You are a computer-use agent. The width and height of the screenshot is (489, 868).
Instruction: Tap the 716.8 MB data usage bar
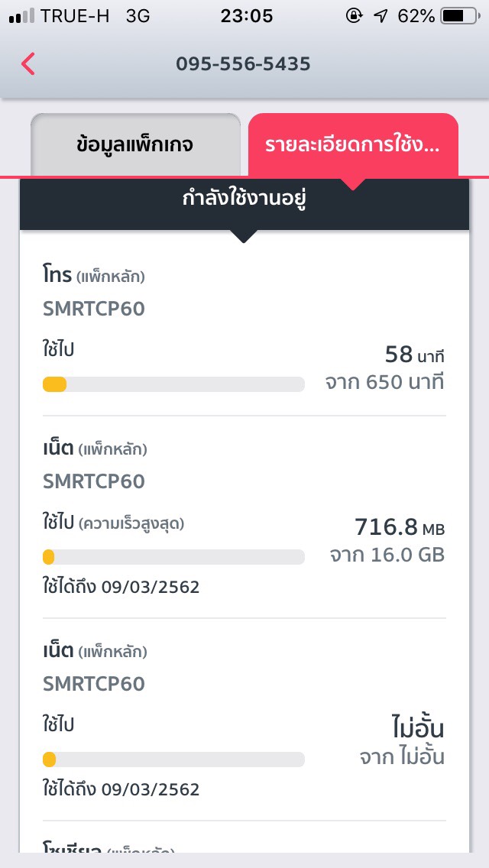click(173, 557)
